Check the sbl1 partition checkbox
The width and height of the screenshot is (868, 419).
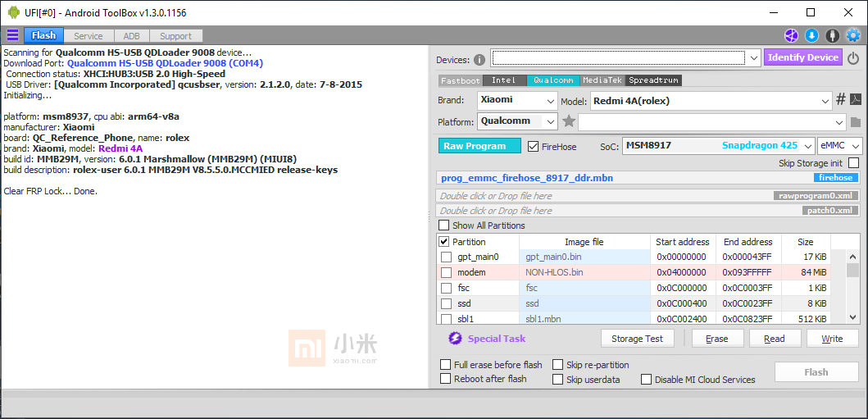446,319
